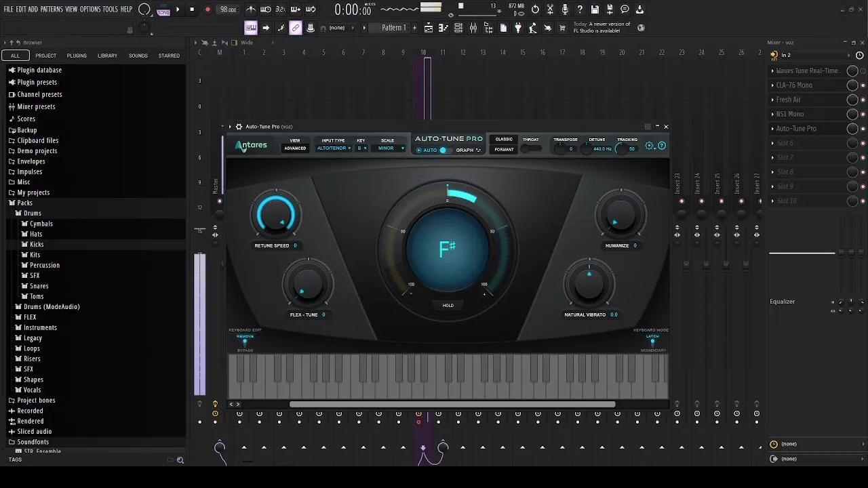Image resolution: width=868 pixels, height=488 pixels.
Task: Toggle Pat/Song mode switch
Action: 163,9
